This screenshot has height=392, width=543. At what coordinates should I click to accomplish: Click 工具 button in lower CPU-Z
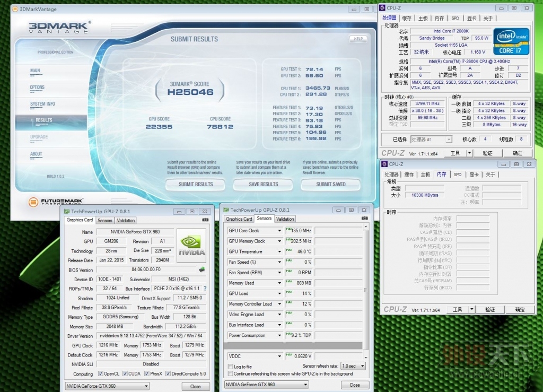457,309
